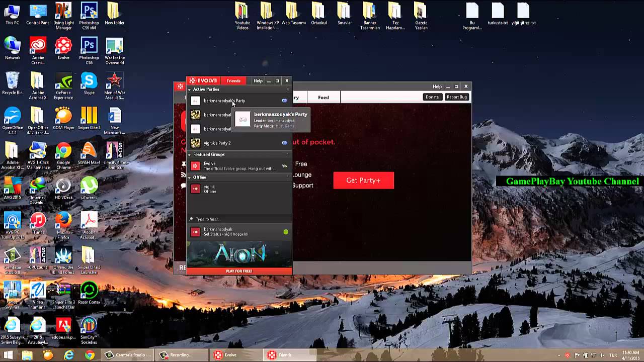
Task: Open Dying Light Manager desktop icon
Action: [63, 16]
